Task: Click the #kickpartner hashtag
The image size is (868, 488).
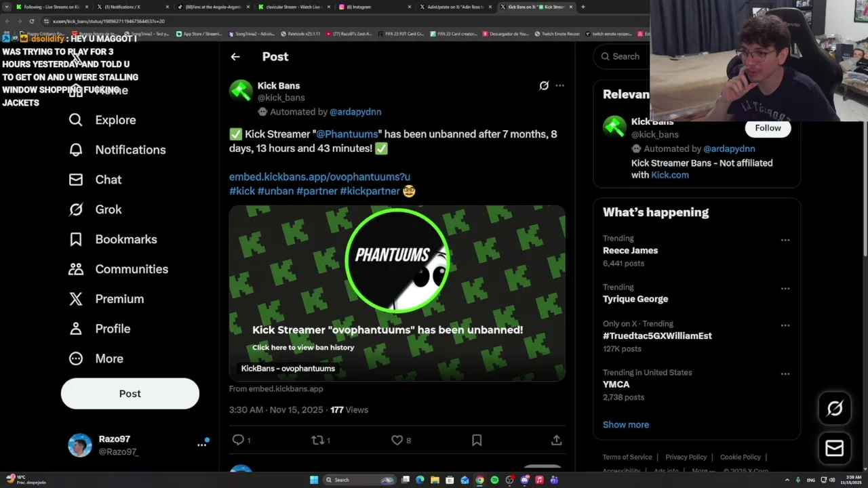Action: 370,191
